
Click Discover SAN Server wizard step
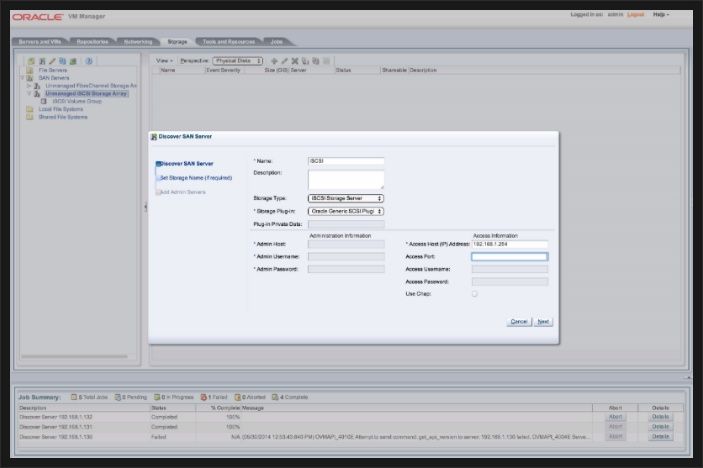[x=187, y=164]
